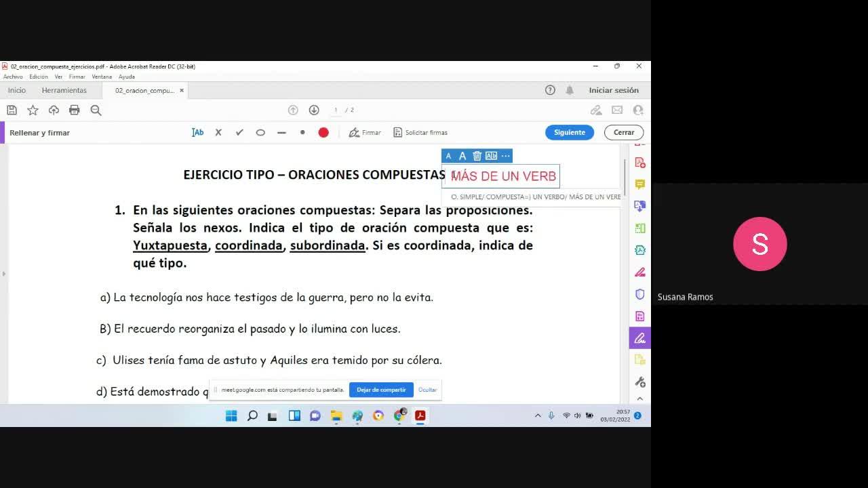The width and height of the screenshot is (868, 488).
Task: Decrease text size with small A
Action: point(448,156)
